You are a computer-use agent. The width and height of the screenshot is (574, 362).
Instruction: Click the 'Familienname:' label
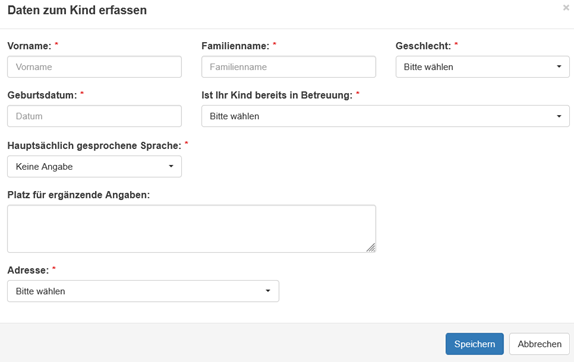pyautogui.click(x=235, y=46)
